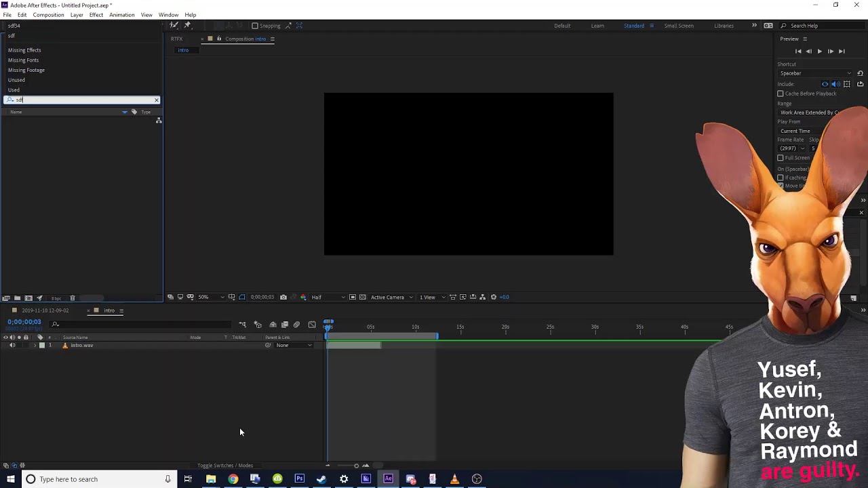Create a new composition from Project panel
The image size is (868, 488).
coord(28,298)
